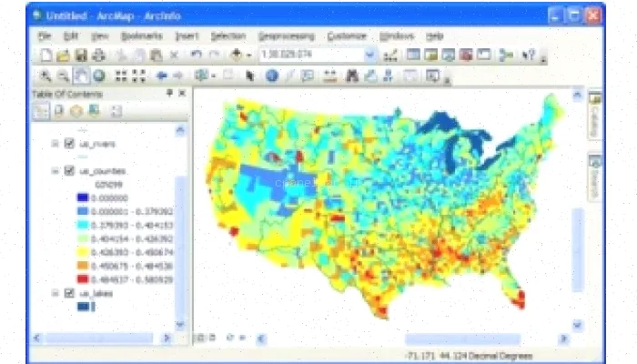Click the us_lakes blue symbol swatch
This screenshot has height=364, width=637.
click(84, 307)
